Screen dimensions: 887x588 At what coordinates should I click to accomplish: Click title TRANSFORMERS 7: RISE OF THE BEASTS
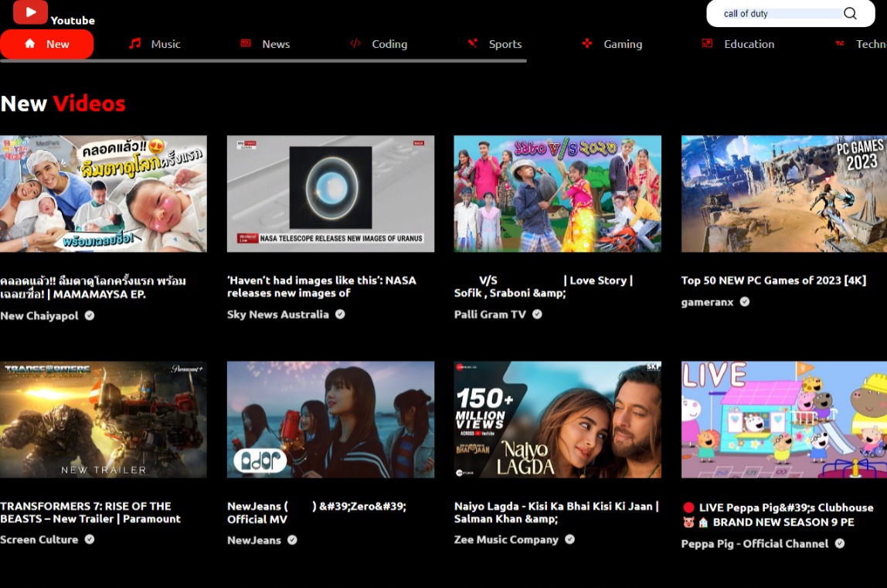(x=90, y=512)
